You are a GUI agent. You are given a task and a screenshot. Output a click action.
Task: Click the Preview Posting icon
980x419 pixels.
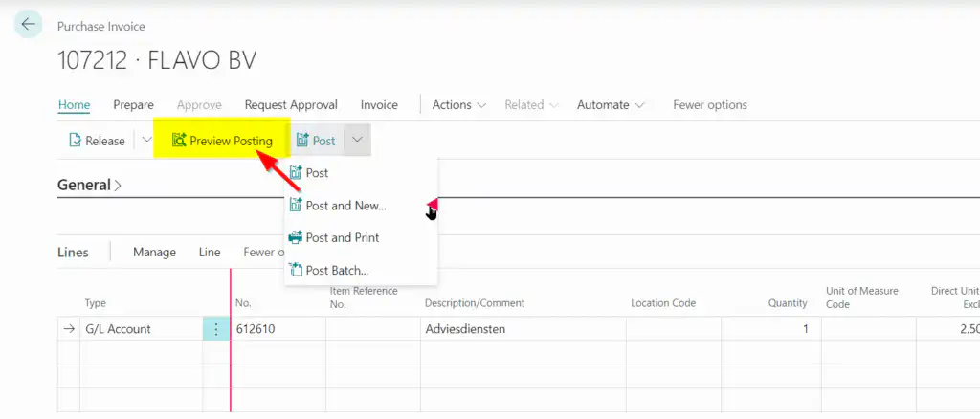point(179,141)
